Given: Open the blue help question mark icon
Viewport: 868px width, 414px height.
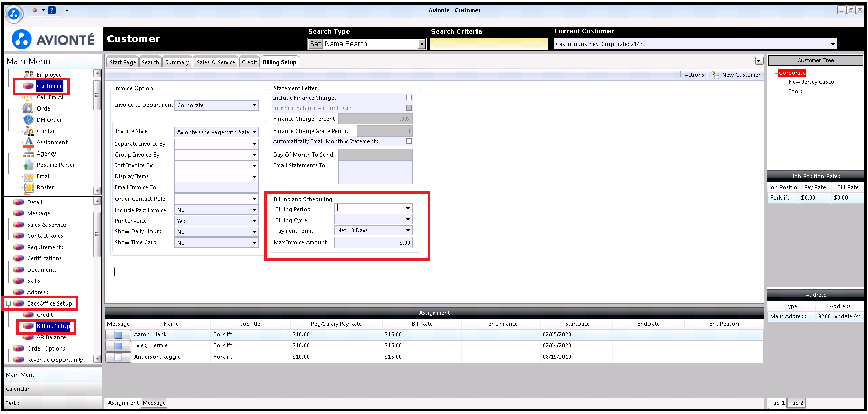Looking at the screenshot, I should [x=52, y=10].
